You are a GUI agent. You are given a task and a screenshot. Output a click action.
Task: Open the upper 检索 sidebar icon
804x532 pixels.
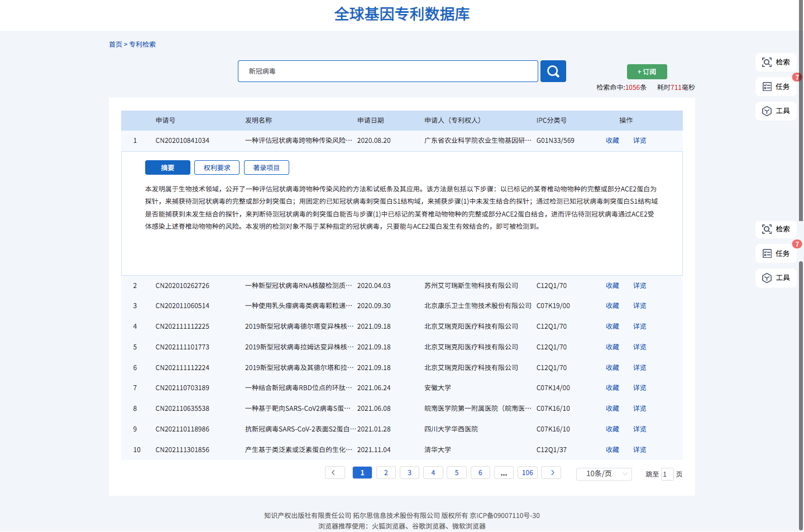coord(776,63)
